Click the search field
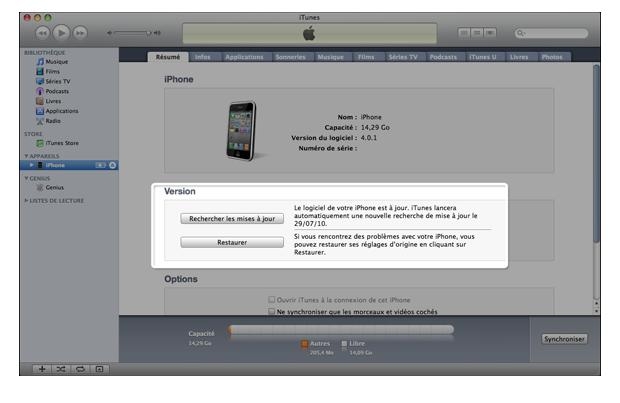Image resolution: width=620 pixels, height=403 pixels. [551, 33]
